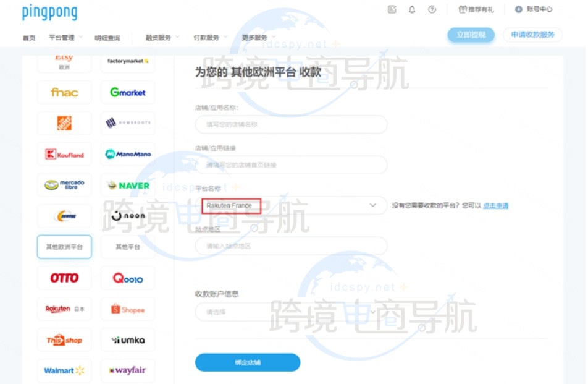Screen dimensions: 588x384
Task: Select the Home Depot platform logo
Action: coord(64,123)
